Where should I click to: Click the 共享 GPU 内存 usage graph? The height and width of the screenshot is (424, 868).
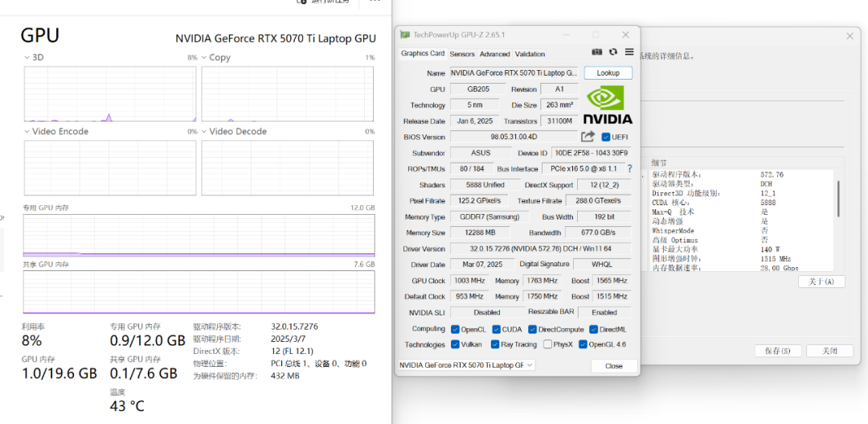(x=199, y=292)
